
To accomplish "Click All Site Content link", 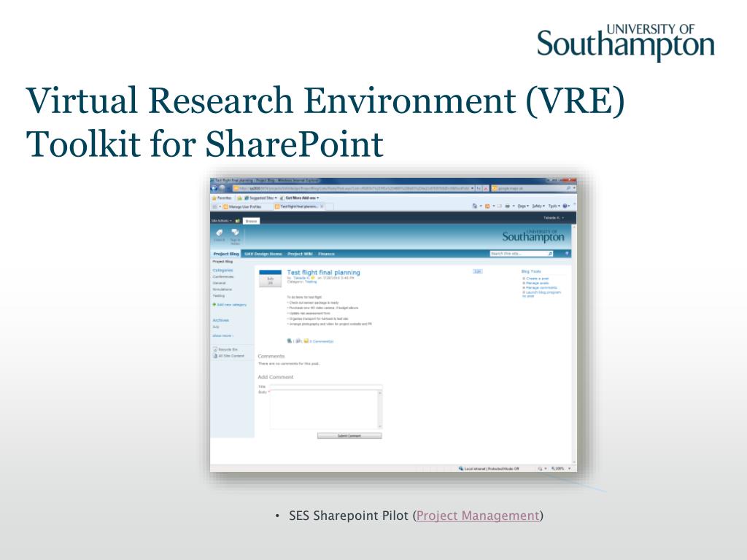I will pyautogui.click(x=231, y=356).
